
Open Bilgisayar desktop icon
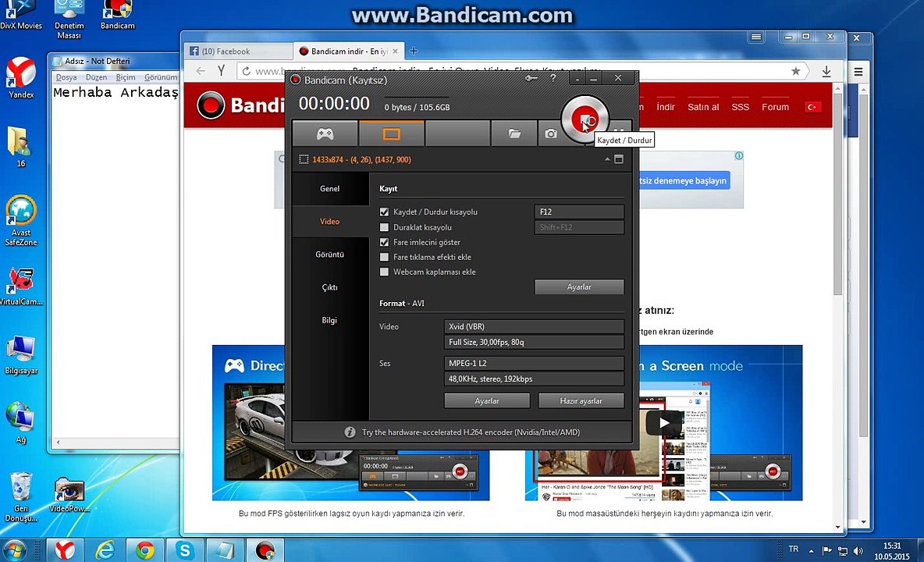coord(21,355)
